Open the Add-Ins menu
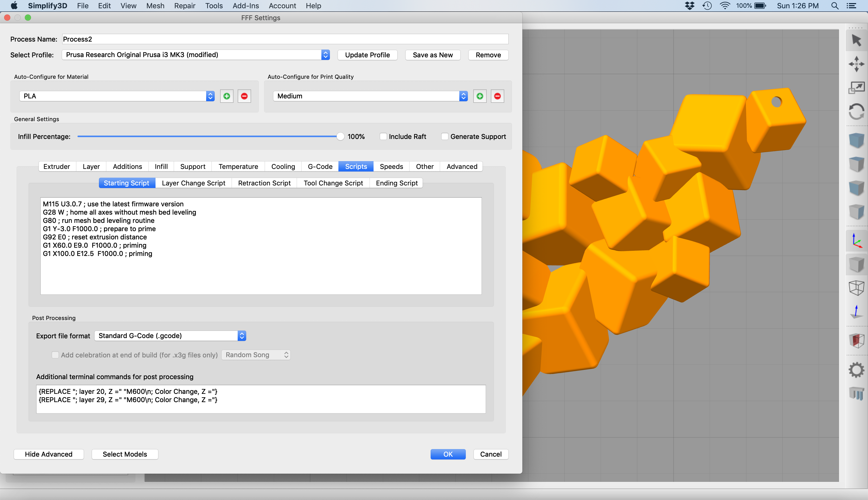 tap(246, 6)
